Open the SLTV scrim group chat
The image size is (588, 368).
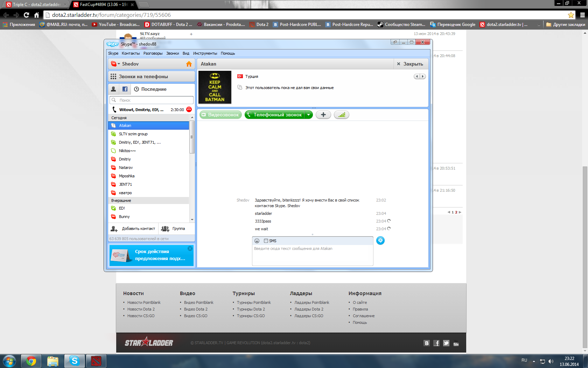[x=149, y=134]
